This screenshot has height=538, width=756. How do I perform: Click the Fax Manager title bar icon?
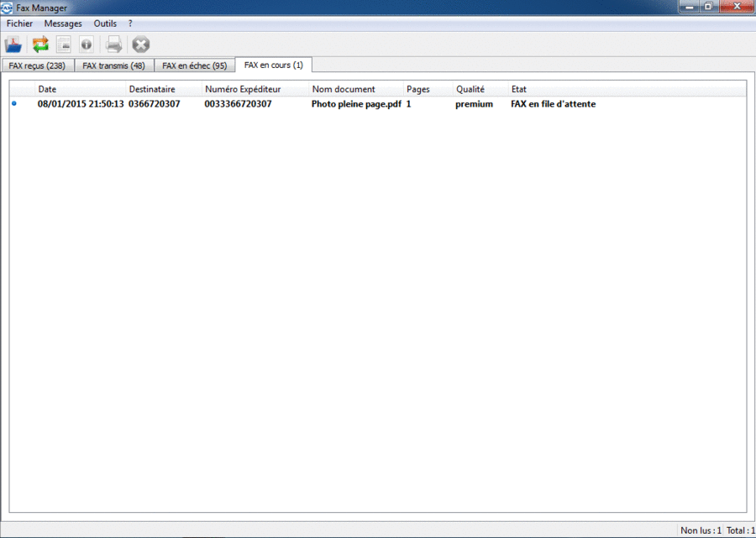[8, 8]
